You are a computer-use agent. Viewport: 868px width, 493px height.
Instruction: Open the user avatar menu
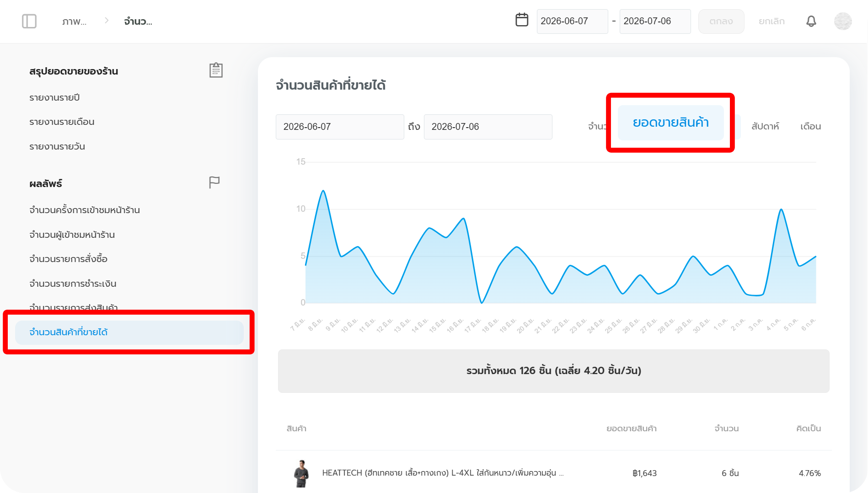[843, 21]
